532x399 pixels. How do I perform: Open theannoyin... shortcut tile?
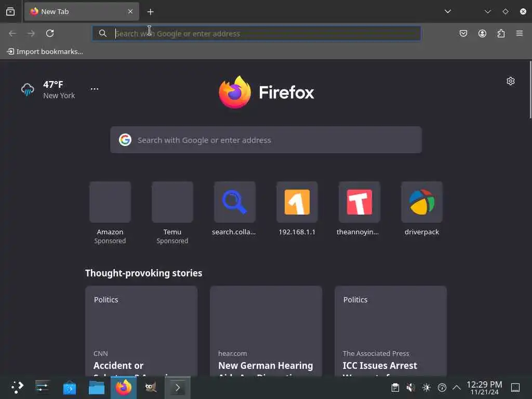[360, 209]
